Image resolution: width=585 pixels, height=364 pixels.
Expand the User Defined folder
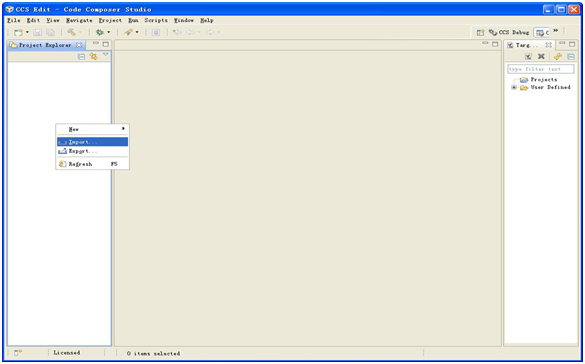514,88
